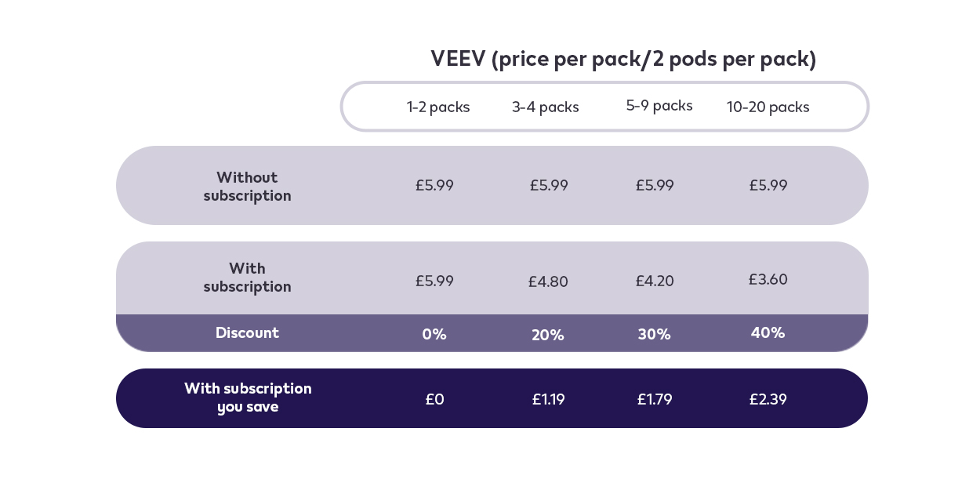Viewport: 980px width, 490px height.
Task: Click the VEEV price per pack heading
Action: click(622, 60)
